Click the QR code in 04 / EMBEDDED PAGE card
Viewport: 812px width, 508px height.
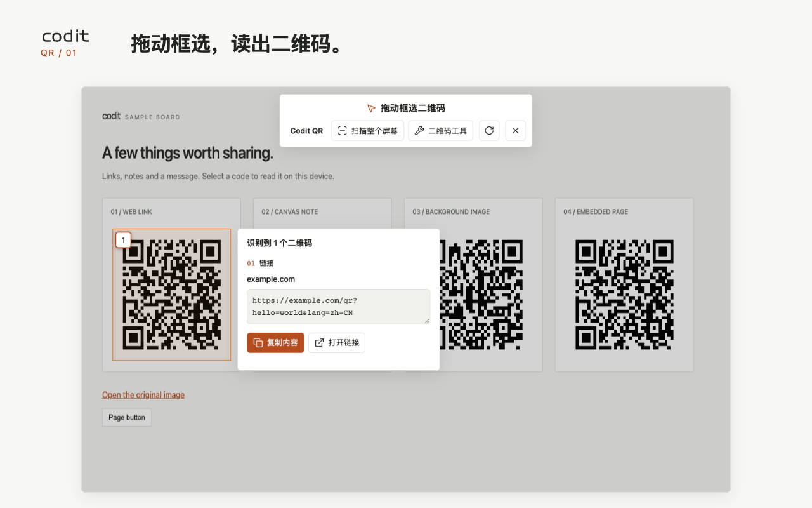tap(624, 295)
